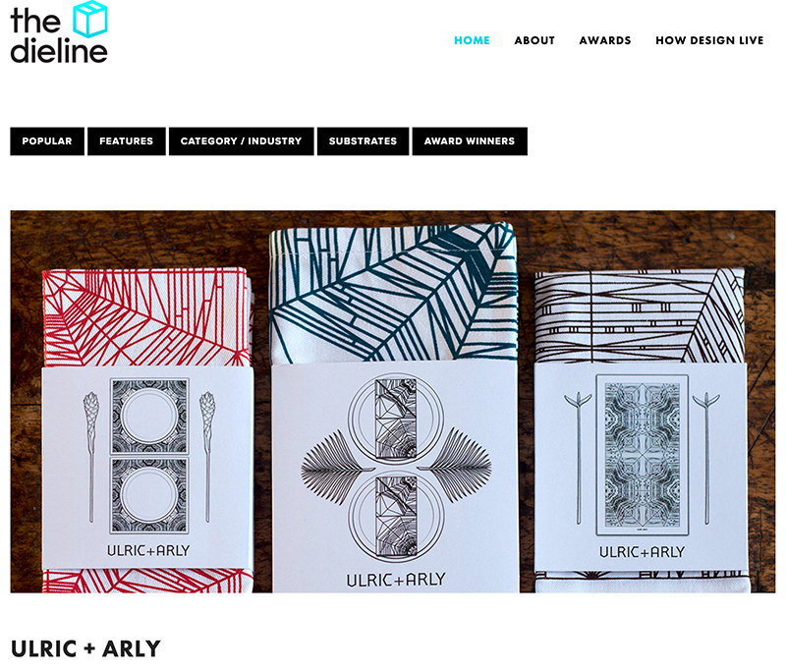Screen dimensions: 786x672
Task: Expand the Category / Industry menu
Action: click(x=241, y=141)
